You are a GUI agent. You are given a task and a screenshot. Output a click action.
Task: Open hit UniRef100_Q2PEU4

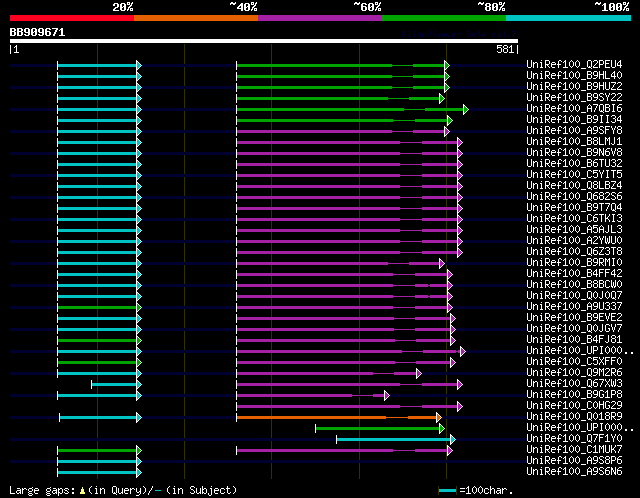pos(574,64)
